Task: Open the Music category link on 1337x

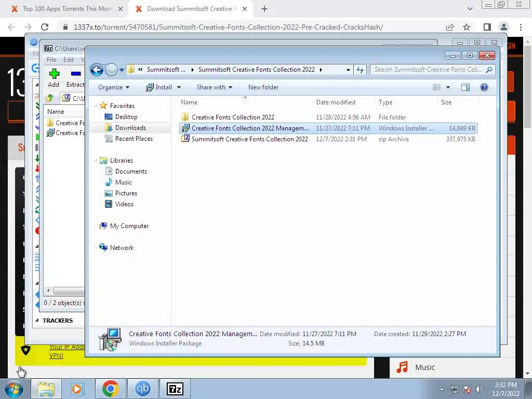Action: 425,367
